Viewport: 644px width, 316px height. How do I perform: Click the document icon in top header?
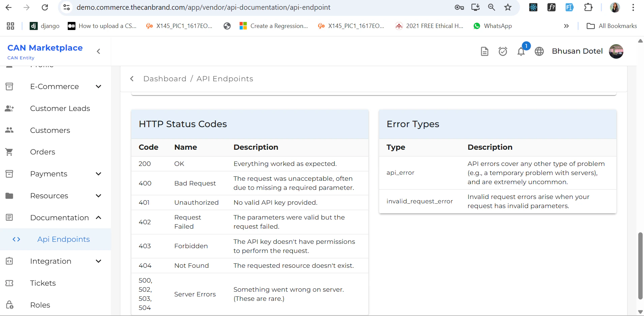point(484,51)
